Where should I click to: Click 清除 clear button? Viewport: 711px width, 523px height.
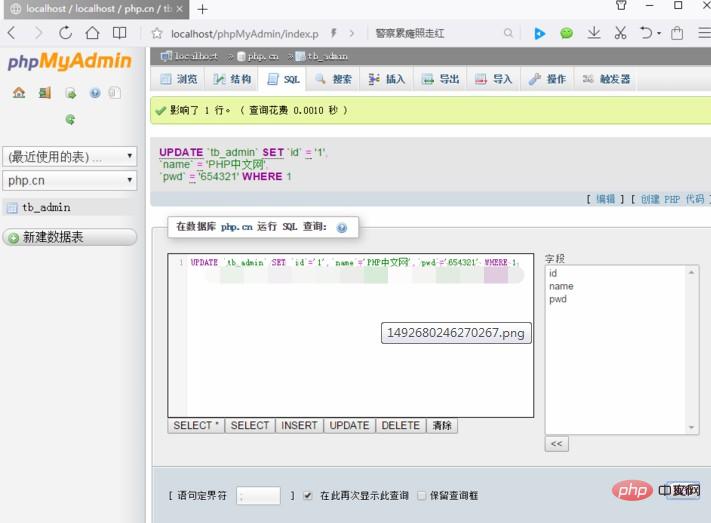tap(442, 425)
